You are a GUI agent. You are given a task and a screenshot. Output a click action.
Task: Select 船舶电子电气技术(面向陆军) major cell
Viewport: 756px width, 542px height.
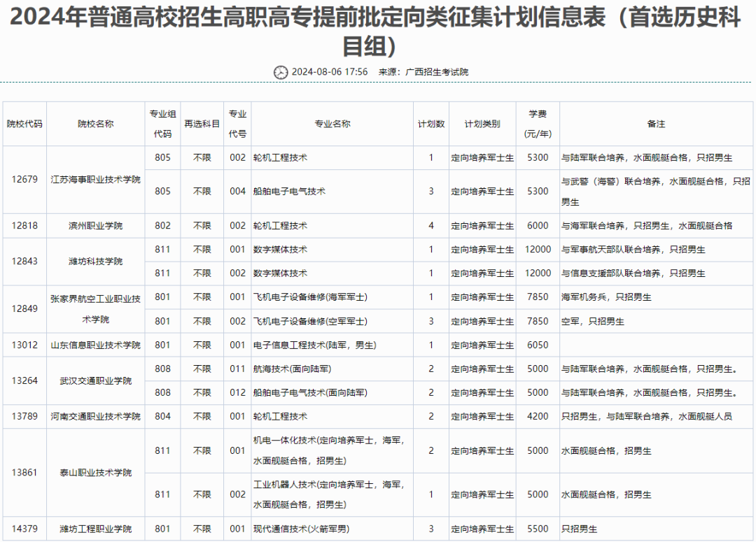(332, 392)
